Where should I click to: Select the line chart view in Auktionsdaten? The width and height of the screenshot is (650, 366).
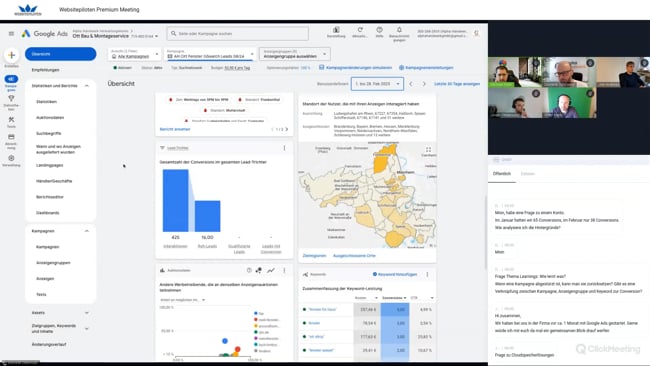(271, 270)
